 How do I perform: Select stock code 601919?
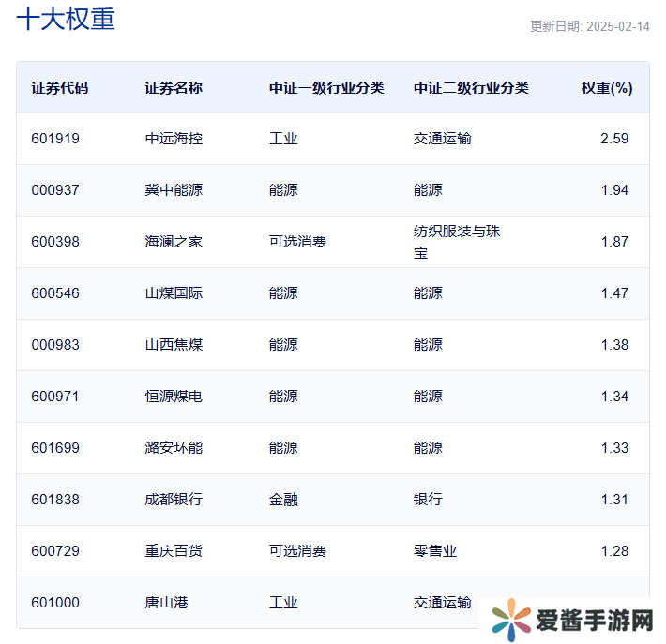pos(55,139)
